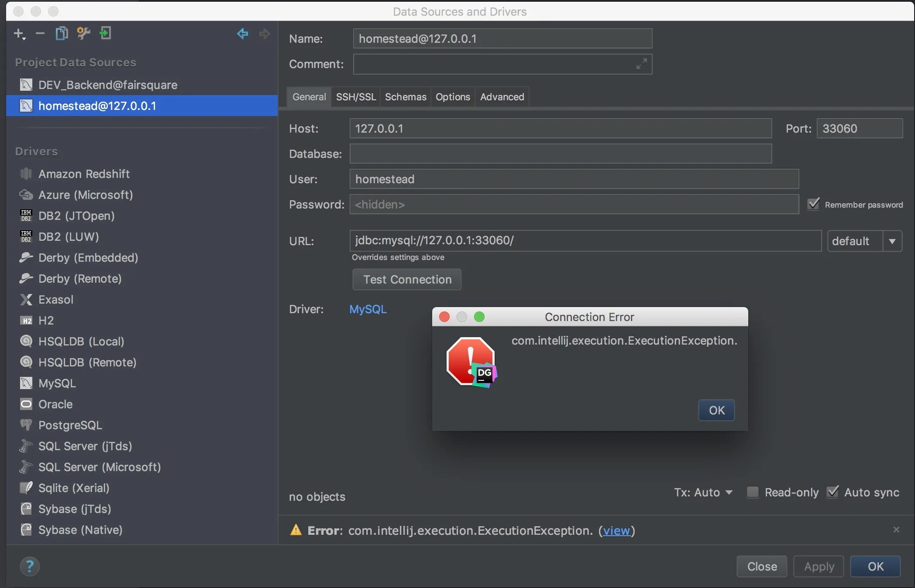Screen dimensions: 915x588
Task: Enable the Read-only checkbox
Action: pos(753,492)
